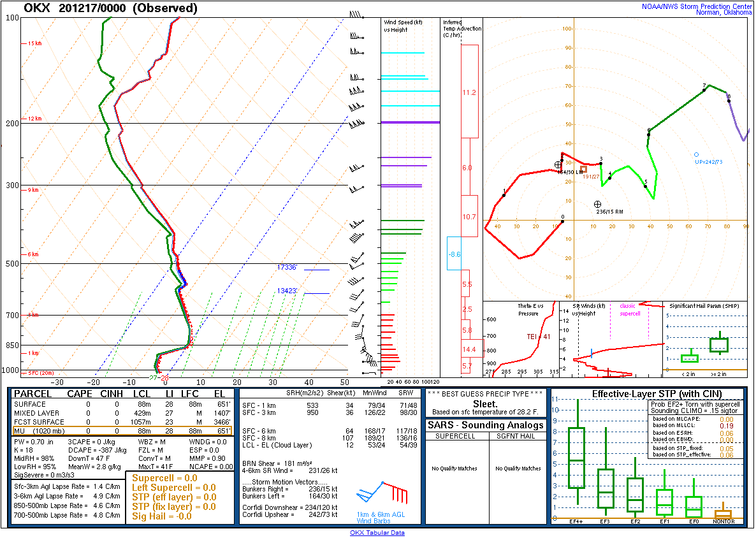Click 4-6km SR Wind = 231/26 kt

click(290, 470)
